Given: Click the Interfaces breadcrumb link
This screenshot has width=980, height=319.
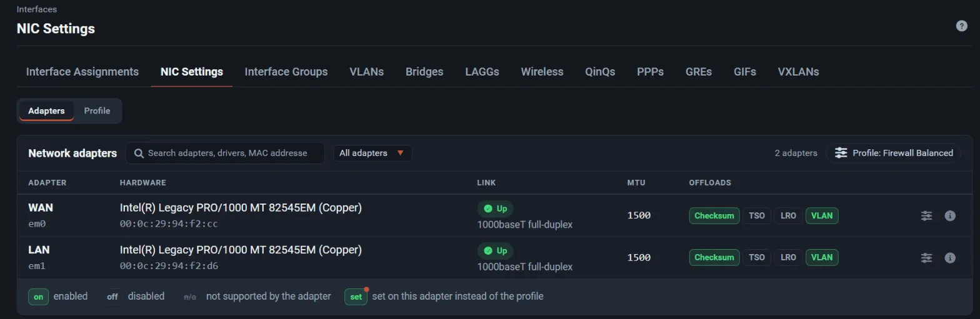Looking at the screenshot, I should (36, 9).
